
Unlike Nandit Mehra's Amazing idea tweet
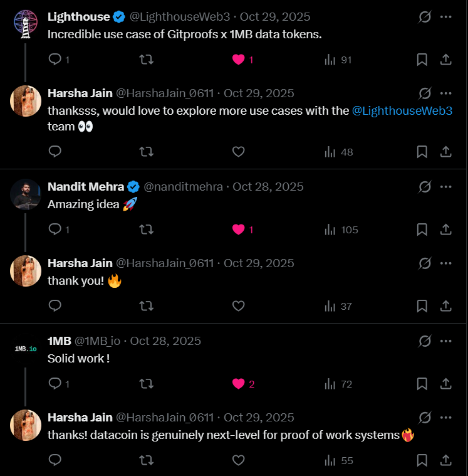tap(238, 230)
